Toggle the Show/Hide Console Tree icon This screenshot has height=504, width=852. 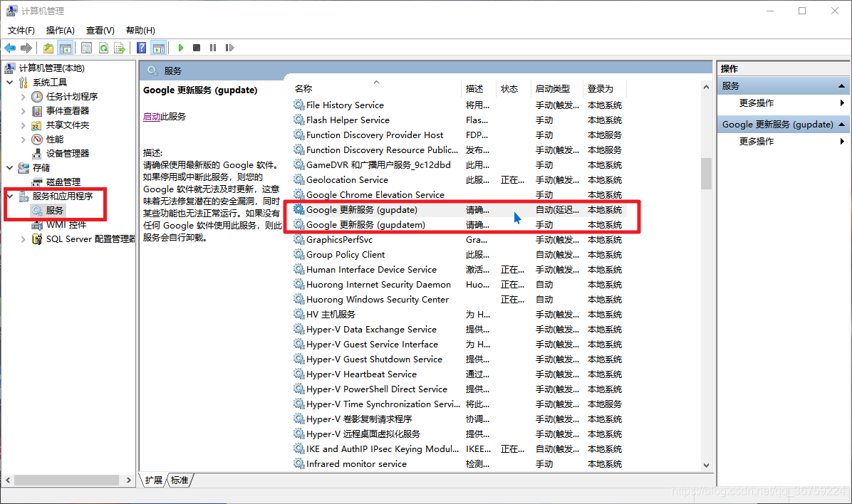[66, 48]
